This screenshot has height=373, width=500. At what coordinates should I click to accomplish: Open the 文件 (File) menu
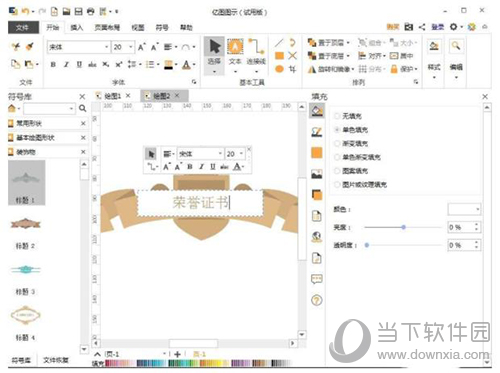coord(23,27)
